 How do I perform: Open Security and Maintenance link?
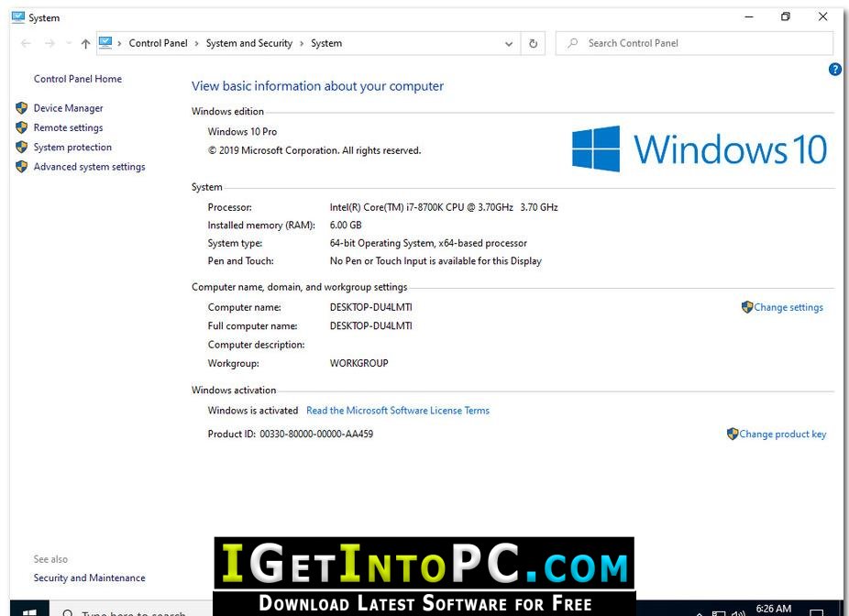click(89, 578)
